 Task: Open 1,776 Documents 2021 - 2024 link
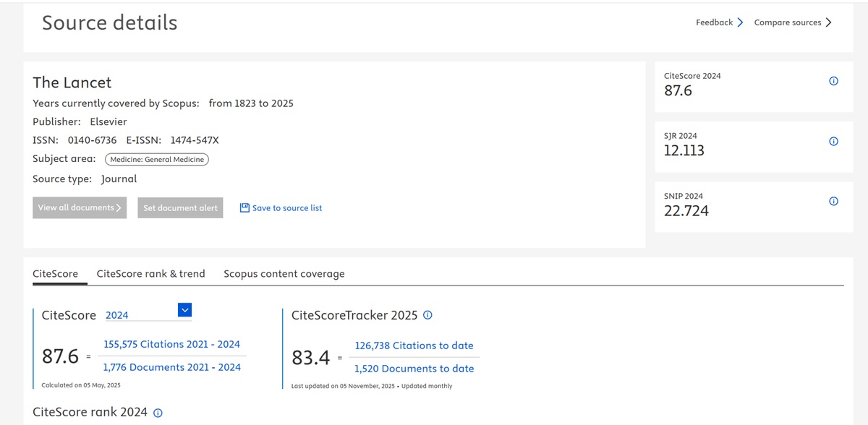pyautogui.click(x=171, y=367)
